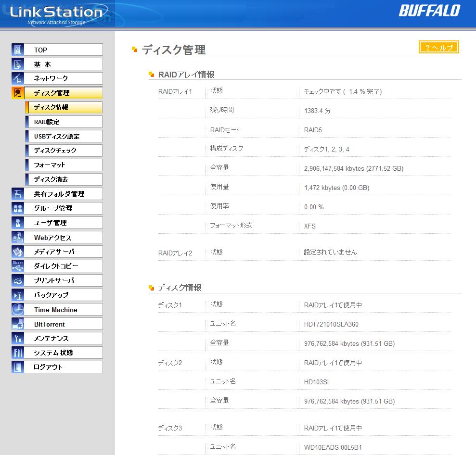Open the ダイレクトコピー menu item
This screenshot has height=455, width=476.
(x=64, y=266)
